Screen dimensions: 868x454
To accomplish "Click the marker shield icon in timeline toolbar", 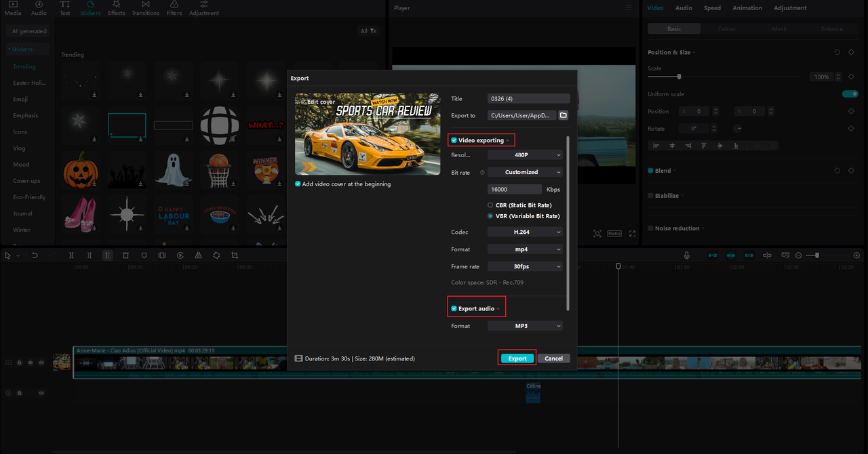I will click(x=144, y=255).
